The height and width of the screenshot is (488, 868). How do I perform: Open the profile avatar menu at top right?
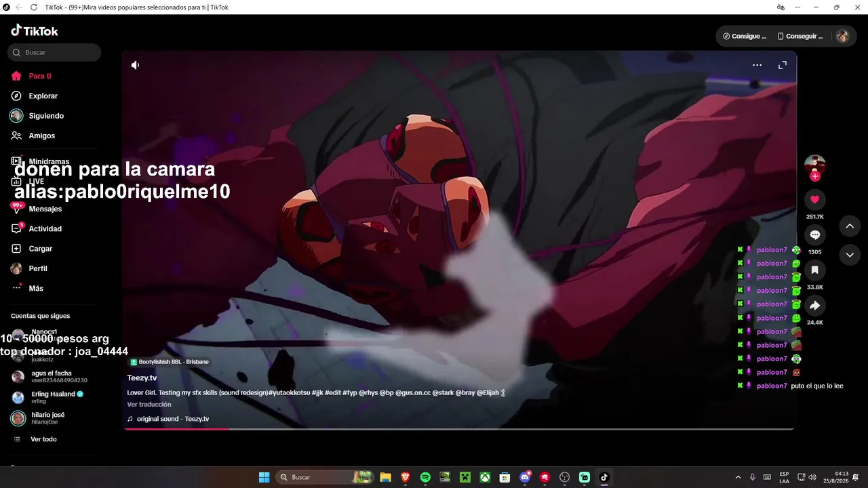[842, 36]
